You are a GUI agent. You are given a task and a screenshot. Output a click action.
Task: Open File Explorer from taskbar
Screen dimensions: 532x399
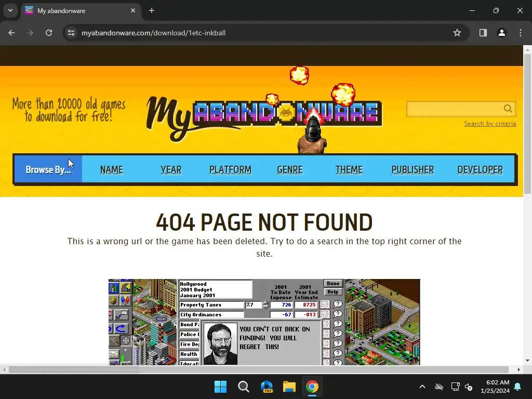[x=289, y=387]
